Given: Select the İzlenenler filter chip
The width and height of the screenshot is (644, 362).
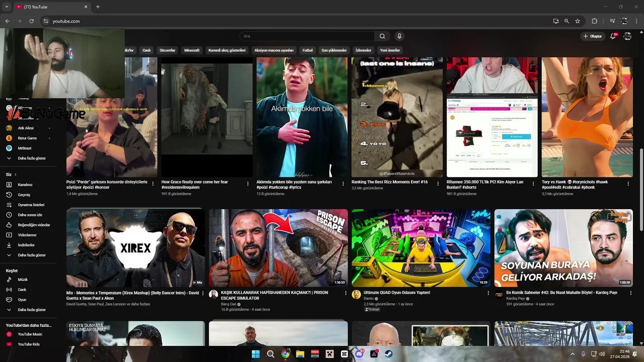Looking at the screenshot, I should tap(363, 50).
